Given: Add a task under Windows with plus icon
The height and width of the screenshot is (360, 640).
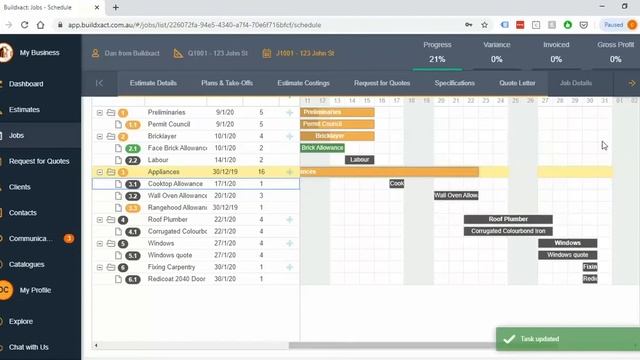Looking at the screenshot, I should pos(289,244).
